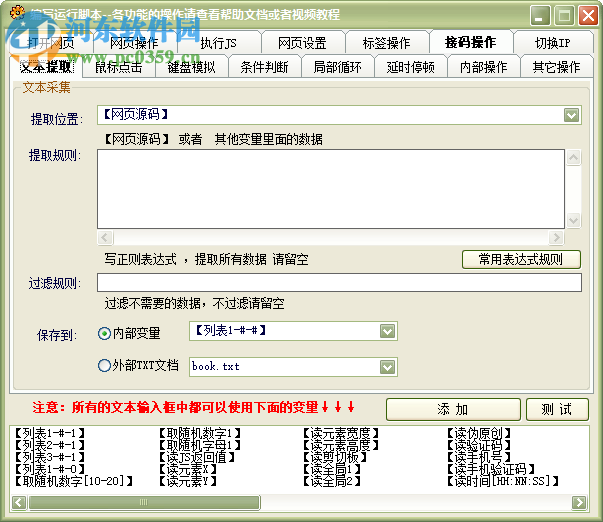Switch to the 执行JS tab
Screen dimensions: 603x522
pos(218,43)
